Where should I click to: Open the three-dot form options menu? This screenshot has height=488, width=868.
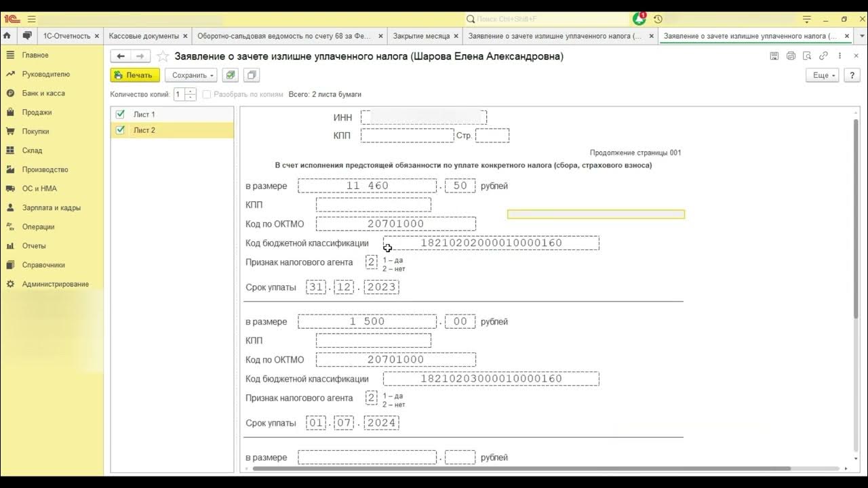point(840,56)
